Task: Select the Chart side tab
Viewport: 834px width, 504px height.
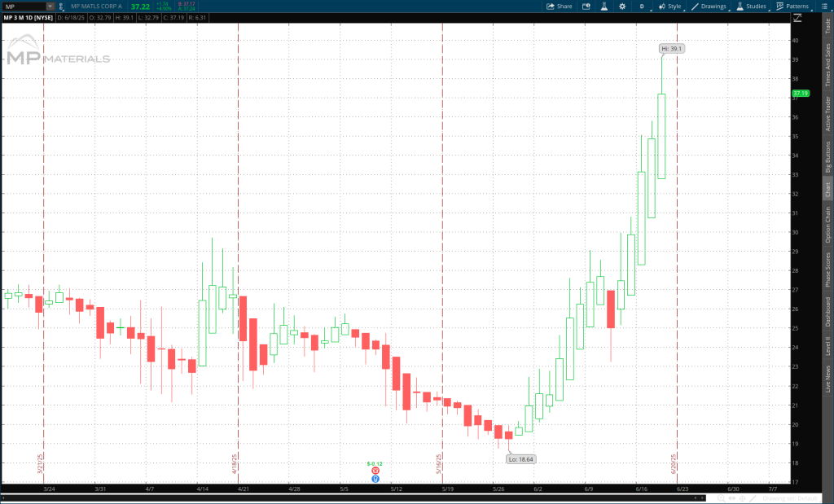Action: (x=827, y=191)
